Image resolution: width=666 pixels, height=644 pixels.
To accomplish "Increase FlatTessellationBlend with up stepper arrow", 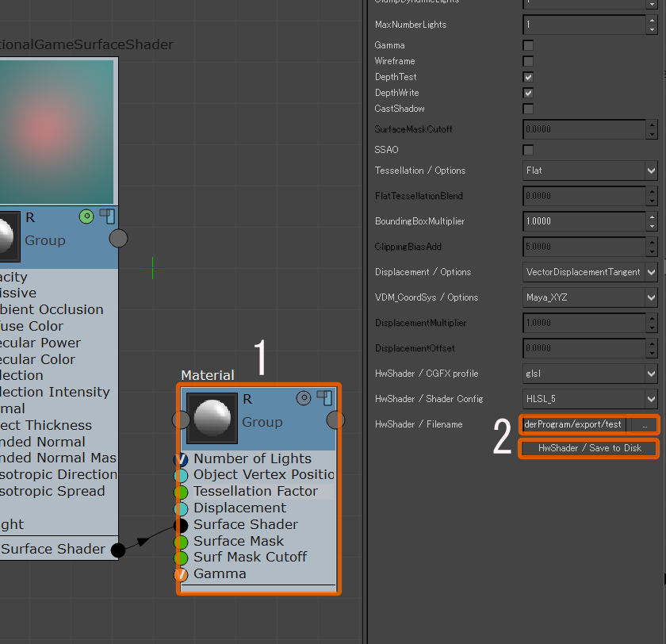I will [652, 191].
